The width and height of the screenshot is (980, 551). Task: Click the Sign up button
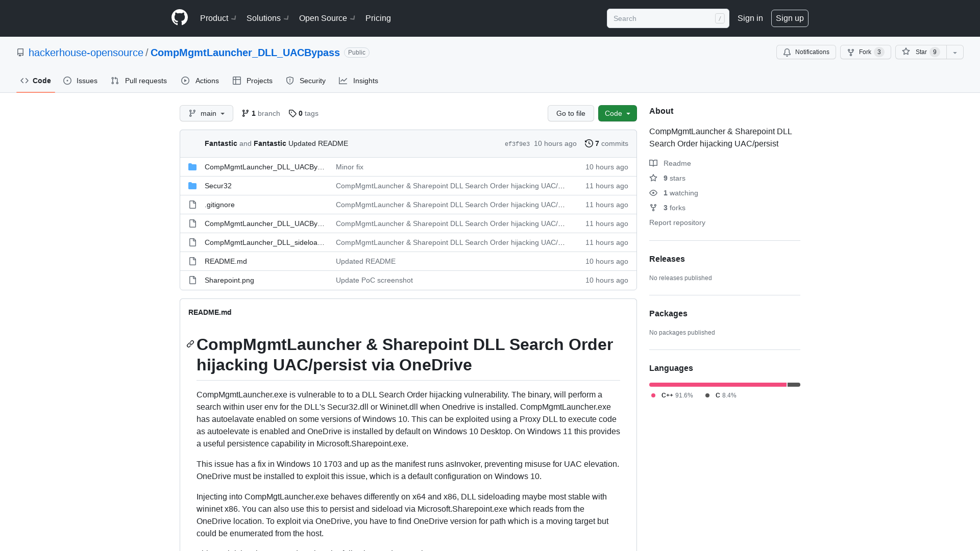790,18
